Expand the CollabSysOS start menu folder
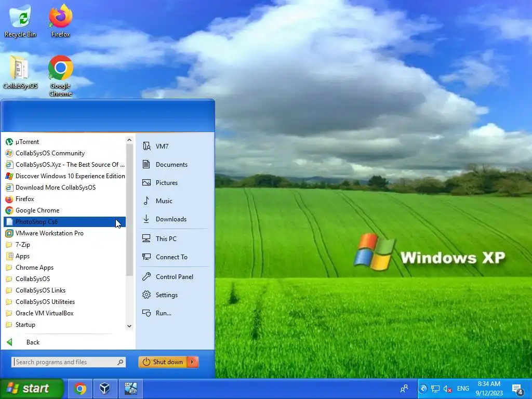The width and height of the screenshot is (532, 399). point(64,279)
